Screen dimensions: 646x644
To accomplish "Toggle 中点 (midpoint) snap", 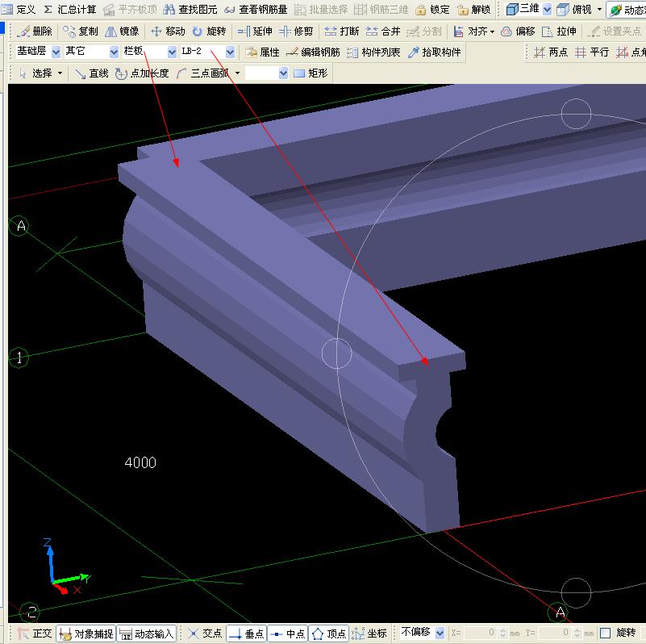I will 287,634.
